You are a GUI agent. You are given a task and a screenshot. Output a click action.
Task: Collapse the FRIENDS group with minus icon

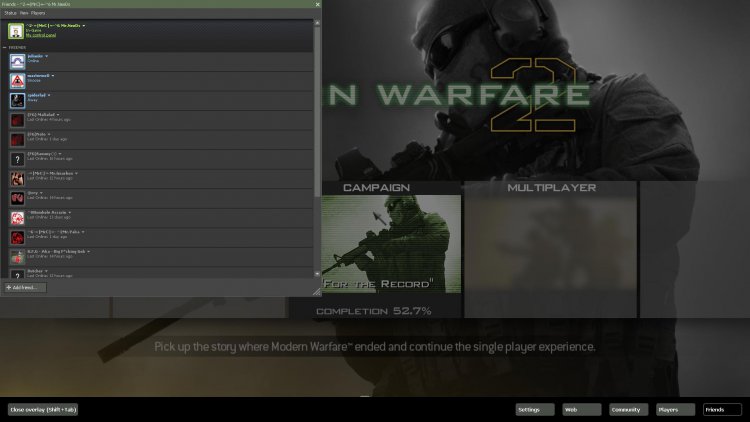click(5, 48)
